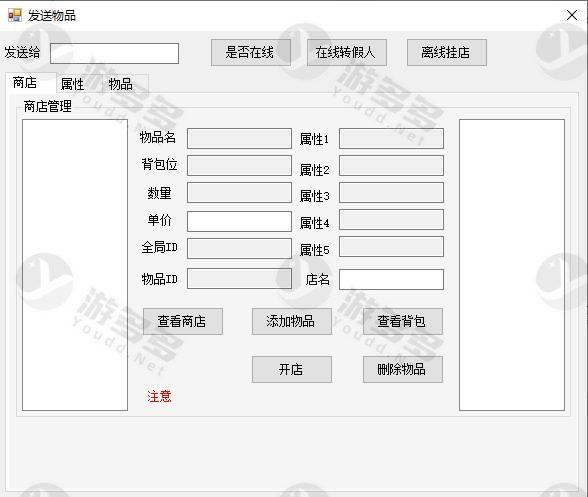Click the 在线转假人 button

(x=346, y=53)
